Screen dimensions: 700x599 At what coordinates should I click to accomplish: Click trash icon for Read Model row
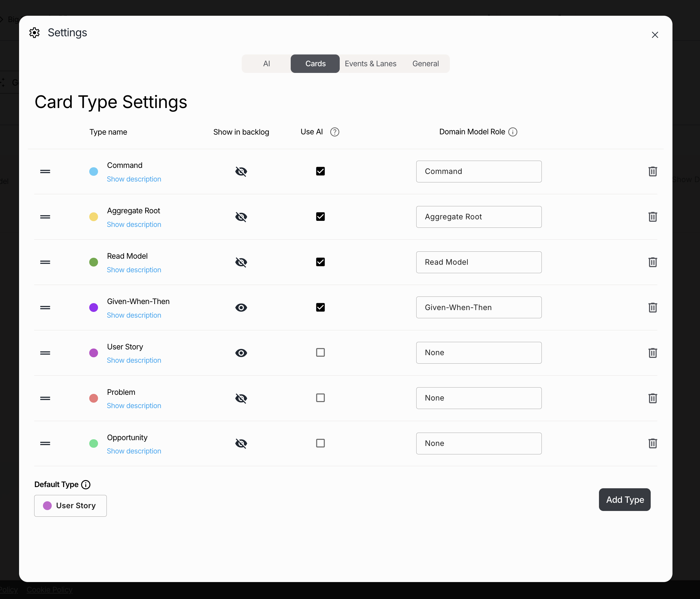coord(653,262)
